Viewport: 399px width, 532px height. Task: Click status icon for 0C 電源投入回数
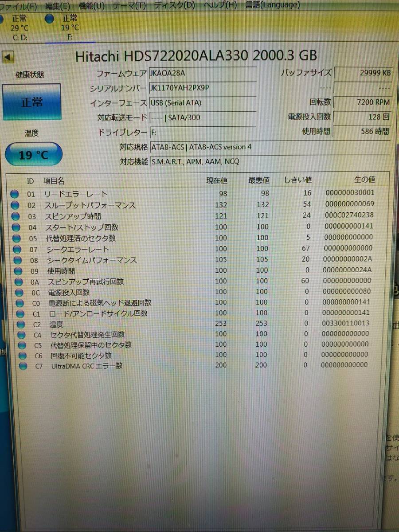(19, 293)
